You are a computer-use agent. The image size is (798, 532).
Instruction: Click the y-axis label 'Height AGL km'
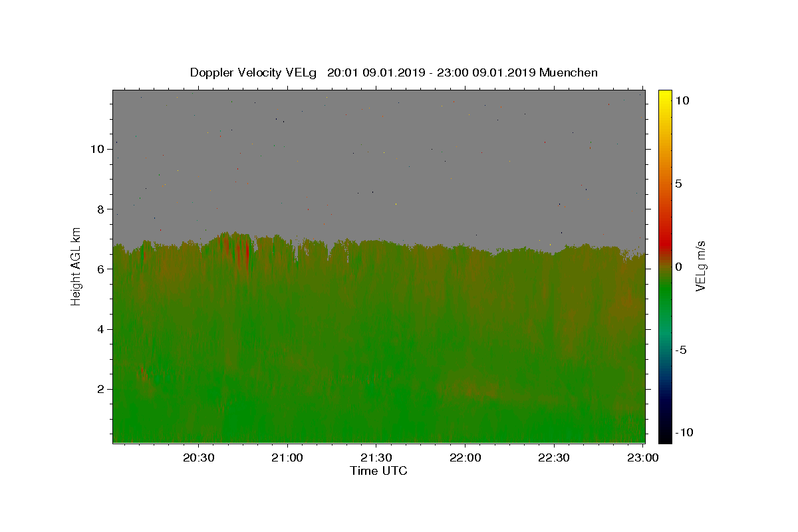pos(76,267)
